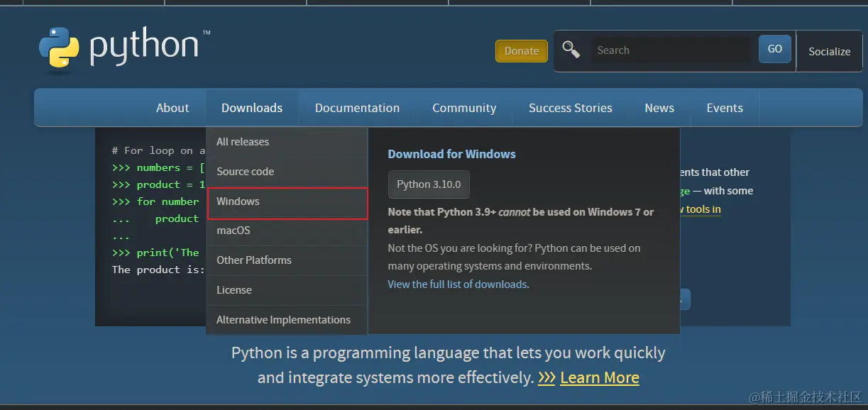
Task: Click 'Download for Windows' heading
Action: point(451,154)
